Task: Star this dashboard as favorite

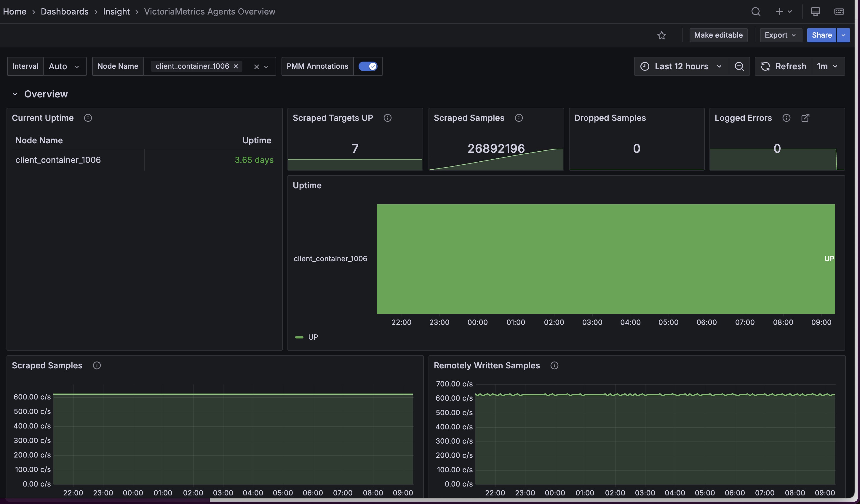Action: pyautogui.click(x=661, y=36)
